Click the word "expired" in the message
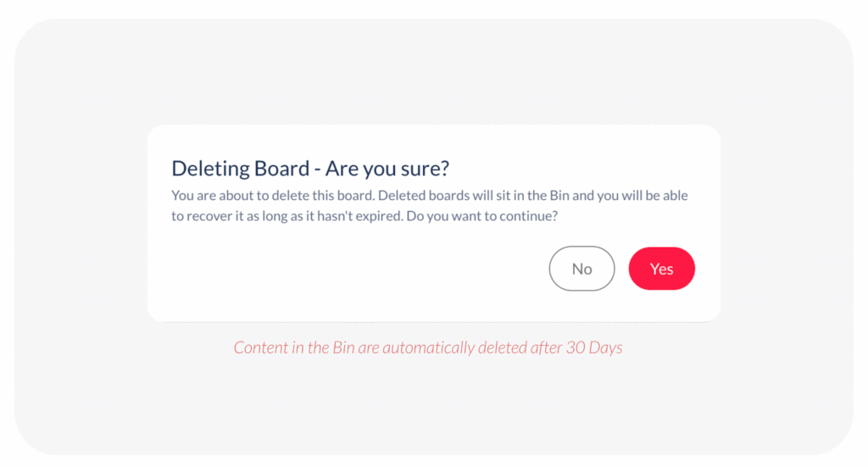868x467 pixels. (376, 216)
